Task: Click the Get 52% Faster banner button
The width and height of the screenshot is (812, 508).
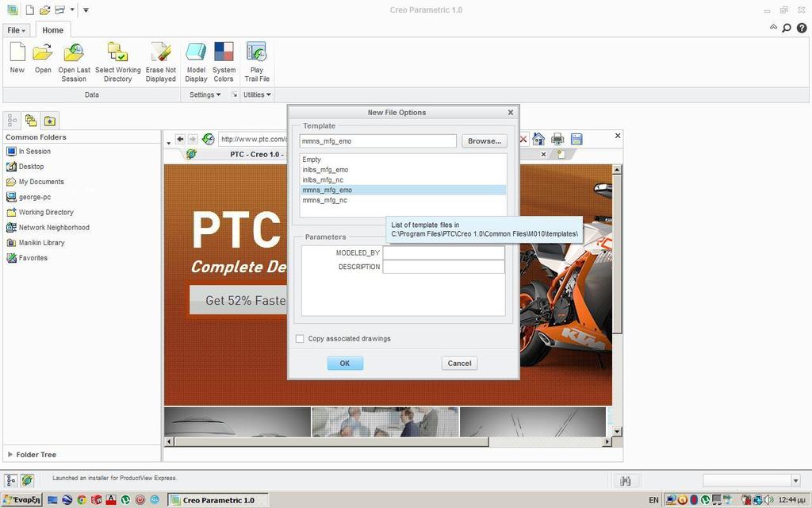Action: pos(239,299)
